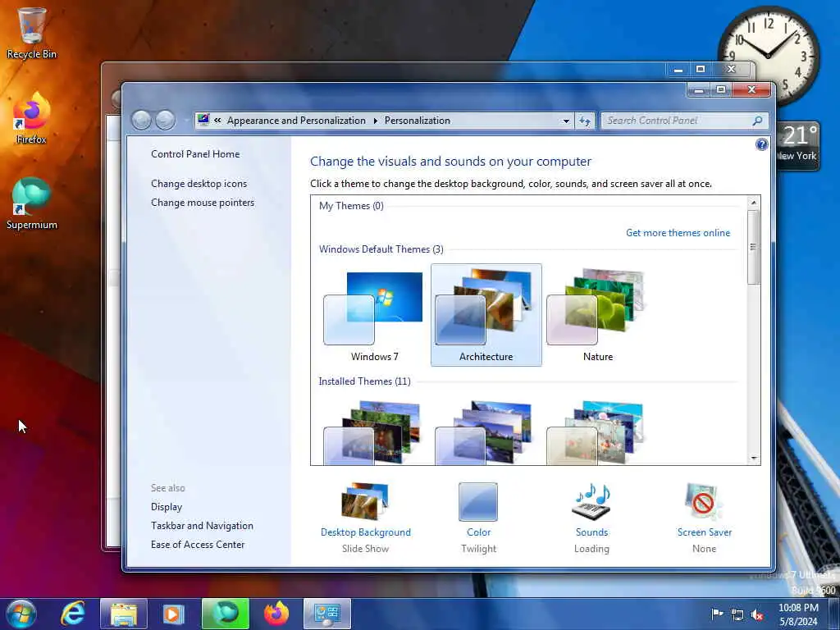Click the Back navigation arrow
The image size is (840, 630).
coord(141,120)
